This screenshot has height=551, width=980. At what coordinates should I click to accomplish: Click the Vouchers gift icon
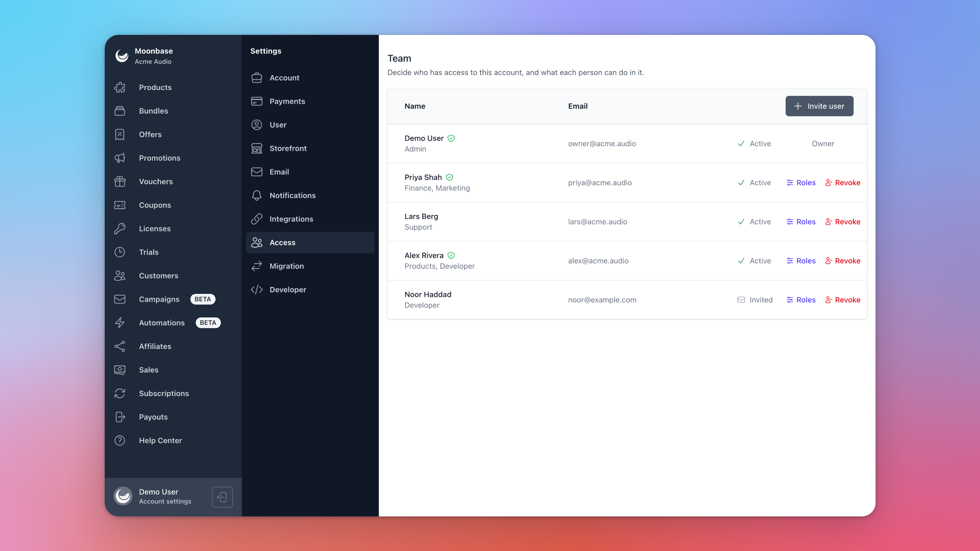click(x=120, y=182)
